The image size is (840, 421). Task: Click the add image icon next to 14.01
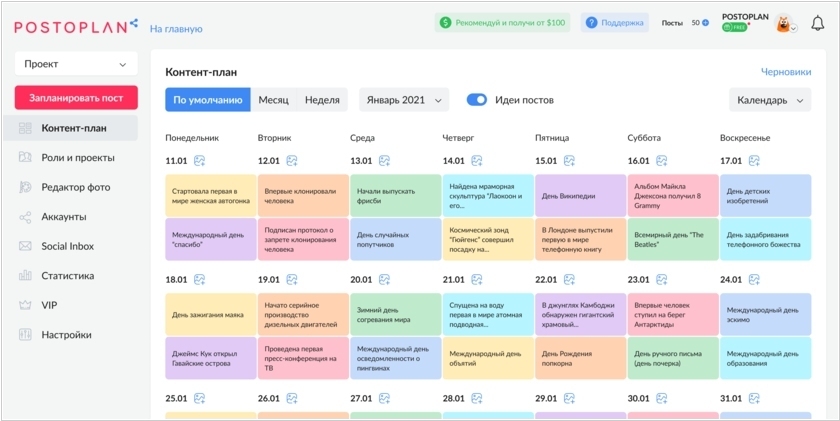pyautogui.click(x=477, y=161)
